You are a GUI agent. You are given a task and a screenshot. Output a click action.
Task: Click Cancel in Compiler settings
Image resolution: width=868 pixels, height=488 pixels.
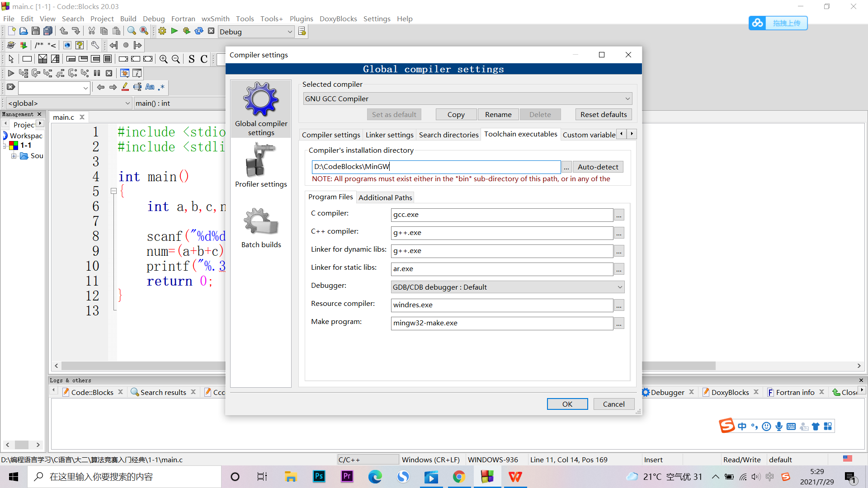pyautogui.click(x=613, y=404)
